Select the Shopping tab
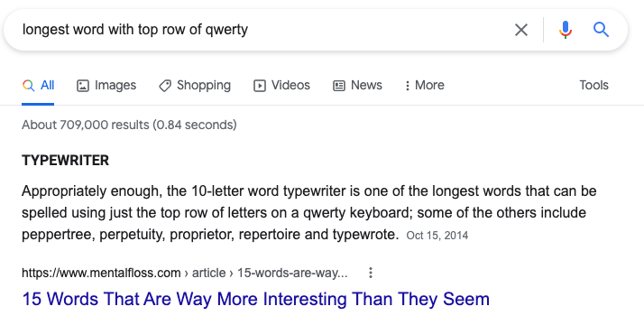The image size is (644, 325). [195, 86]
